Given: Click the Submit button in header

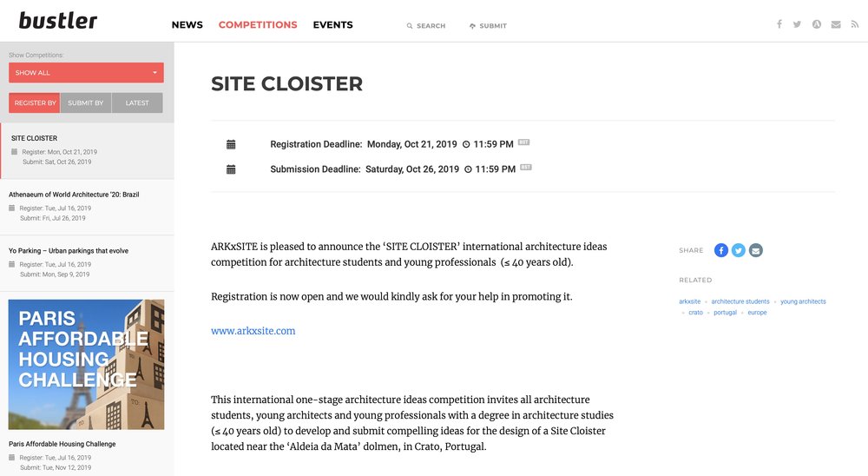Looking at the screenshot, I should [x=488, y=26].
